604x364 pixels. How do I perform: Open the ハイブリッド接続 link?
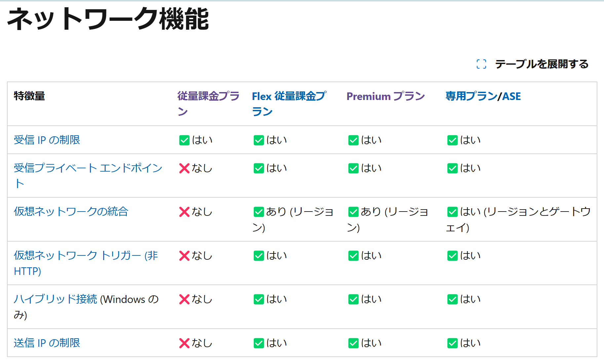tap(55, 299)
